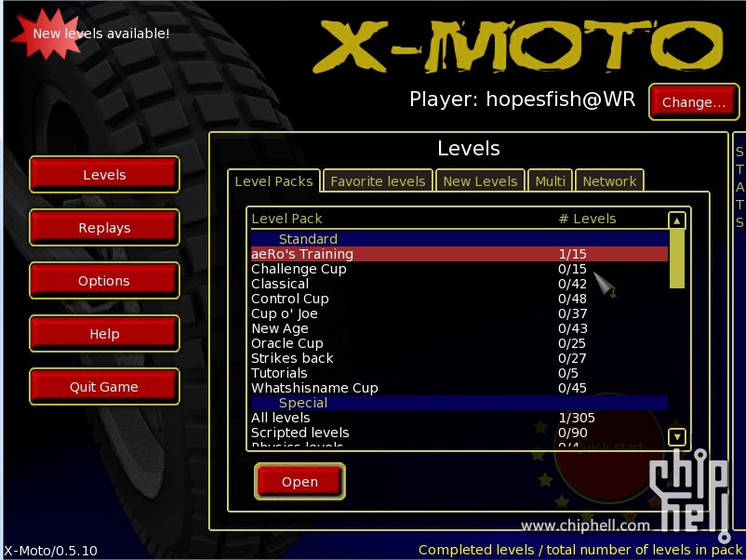The width and height of the screenshot is (746, 560).
Task: Select the Tutorials level pack
Action: tap(460, 373)
